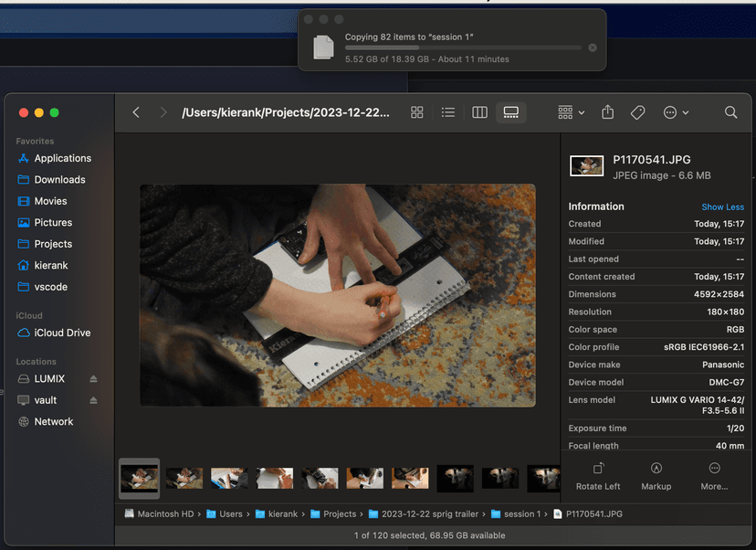This screenshot has height=550, width=756.
Task: Select the second thumbnail in filmstrip
Action: (184, 478)
